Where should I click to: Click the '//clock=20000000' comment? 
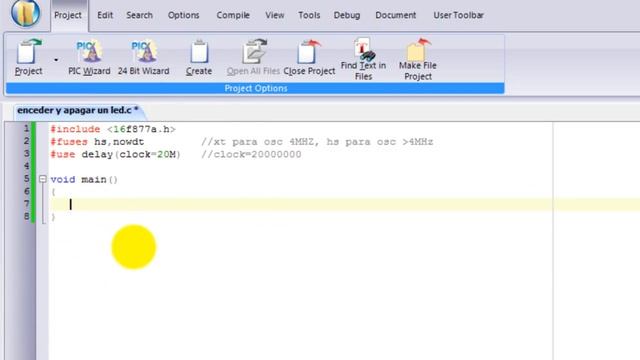coord(251,155)
